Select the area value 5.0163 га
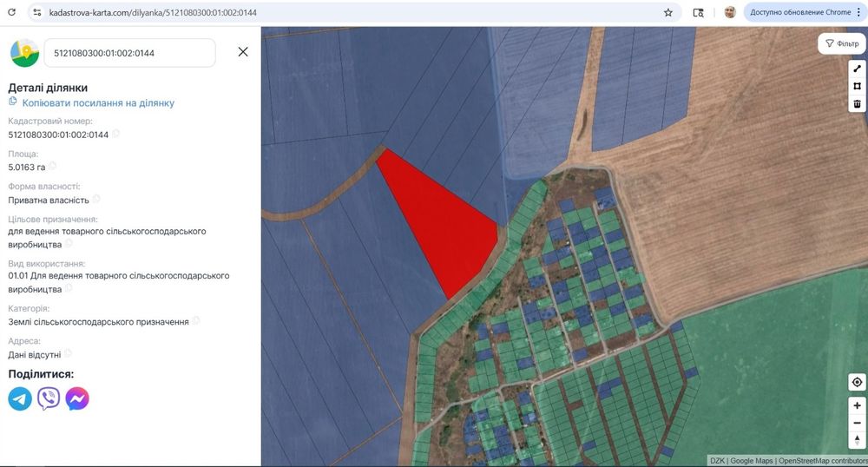The height and width of the screenshot is (467, 868). point(27,168)
